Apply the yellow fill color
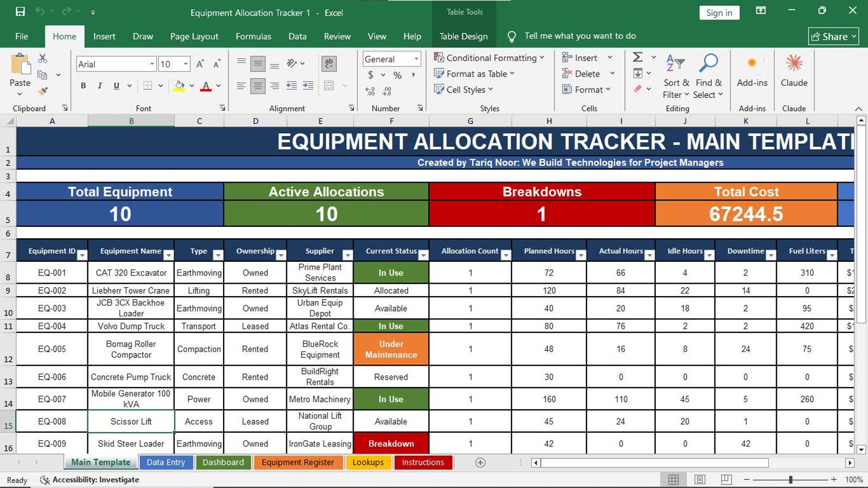This screenshot has width=868, height=488. [x=179, y=86]
